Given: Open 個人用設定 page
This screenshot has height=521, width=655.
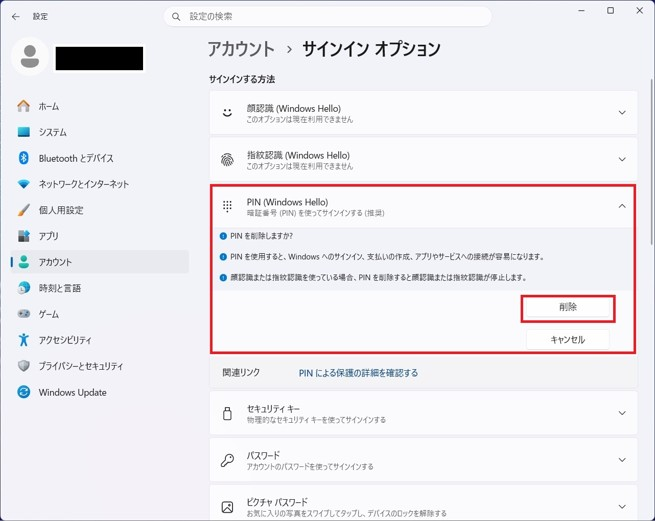Looking at the screenshot, I should (x=99, y=210).
